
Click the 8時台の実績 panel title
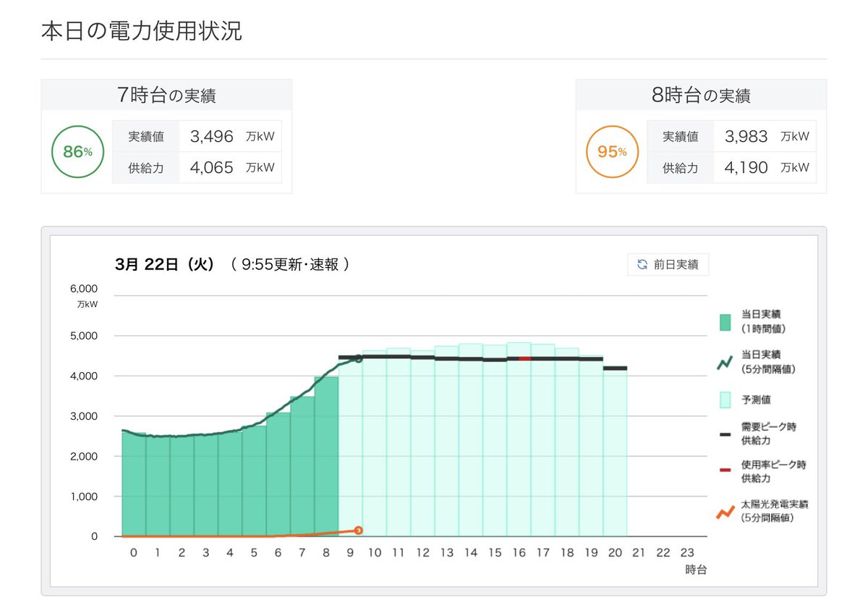[x=701, y=94]
